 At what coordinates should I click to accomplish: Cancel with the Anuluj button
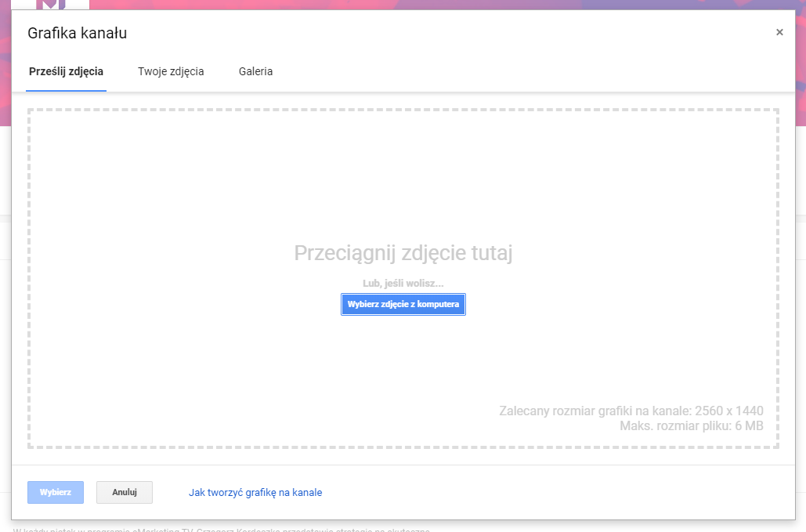125,492
